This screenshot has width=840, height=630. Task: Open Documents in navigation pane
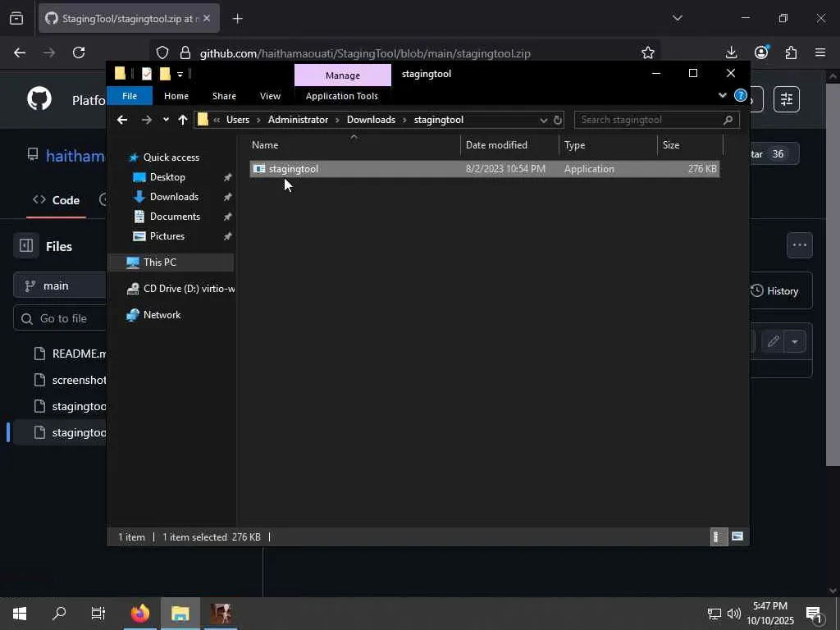(175, 217)
